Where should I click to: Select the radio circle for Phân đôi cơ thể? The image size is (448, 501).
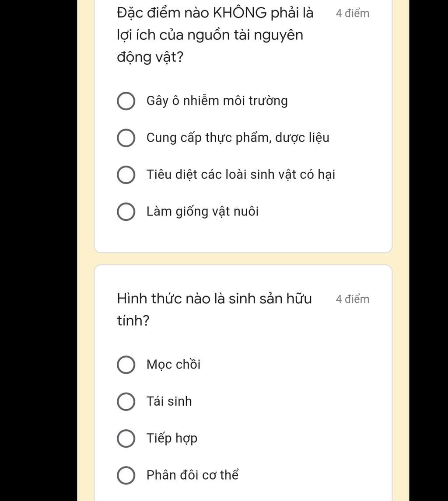click(x=126, y=475)
